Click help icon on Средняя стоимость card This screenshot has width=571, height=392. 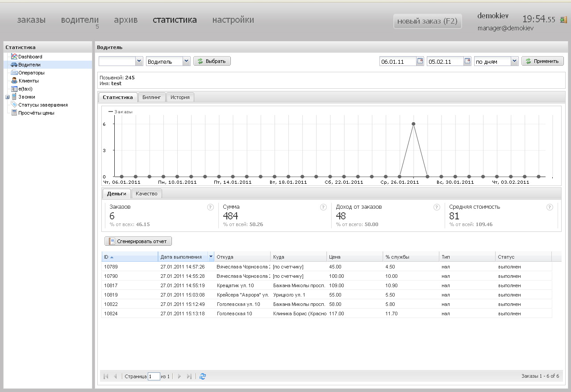click(x=550, y=207)
